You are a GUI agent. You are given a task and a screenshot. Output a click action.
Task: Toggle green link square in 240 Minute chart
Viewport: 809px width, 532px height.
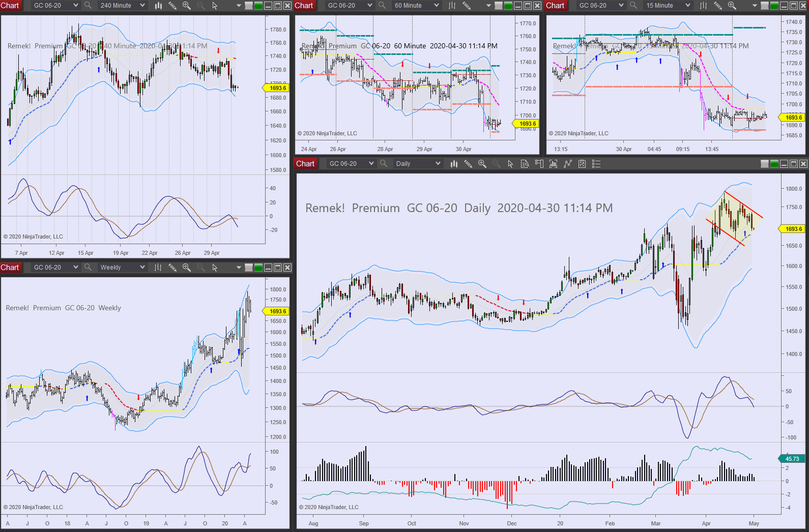click(258, 6)
